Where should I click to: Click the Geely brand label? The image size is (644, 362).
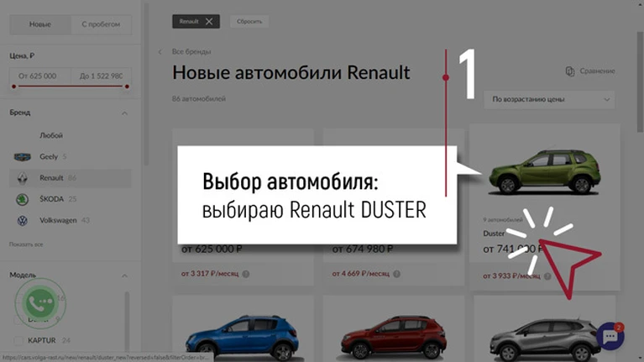49,156
